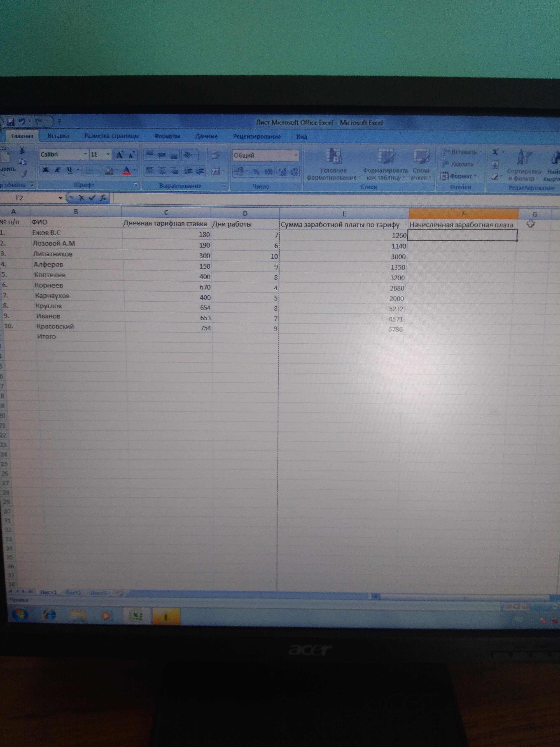Click the Save icon in quick access toolbar
The width and height of the screenshot is (560, 747).
(x=11, y=122)
